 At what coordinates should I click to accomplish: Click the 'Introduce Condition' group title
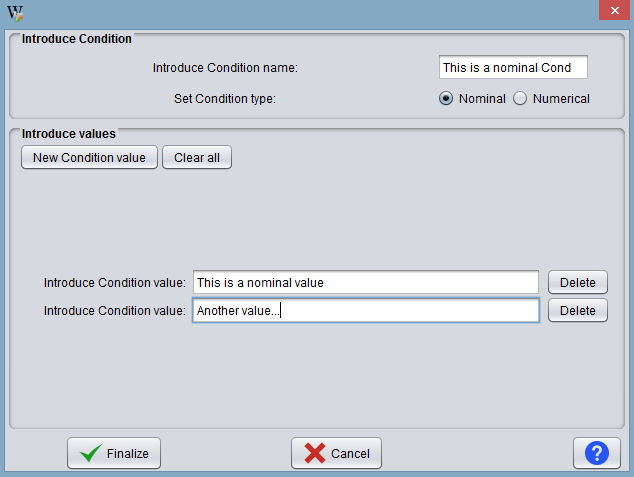(76, 39)
